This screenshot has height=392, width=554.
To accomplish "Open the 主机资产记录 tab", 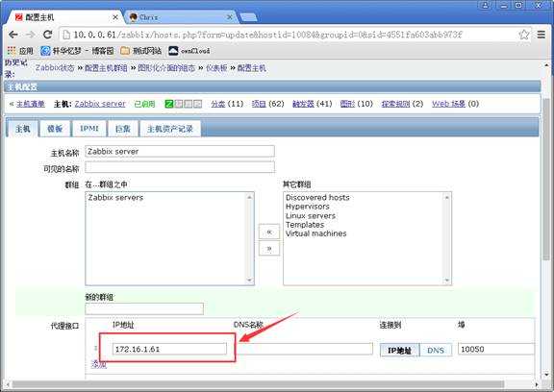I will [170, 129].
